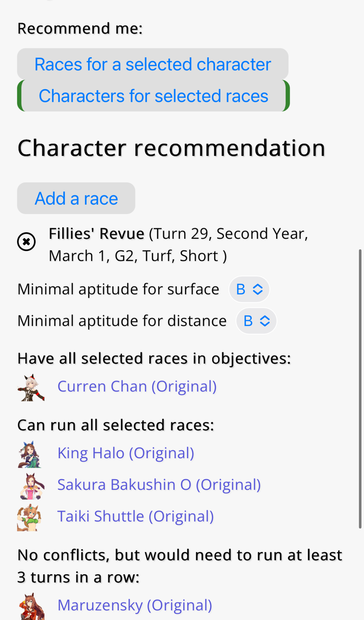Open Maruzensky (Original) link

135,605
